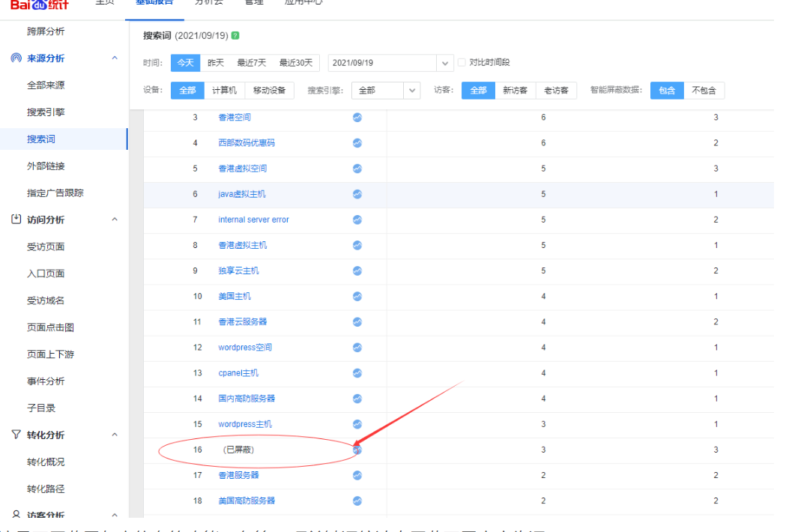Click the trend icon for 香港空间 row
Screen dimensions: 786x532
(x=357, y=118)
